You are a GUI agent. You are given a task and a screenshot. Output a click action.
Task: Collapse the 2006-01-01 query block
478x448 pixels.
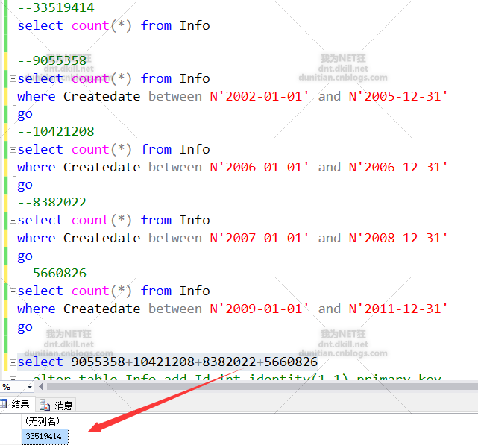13,150
